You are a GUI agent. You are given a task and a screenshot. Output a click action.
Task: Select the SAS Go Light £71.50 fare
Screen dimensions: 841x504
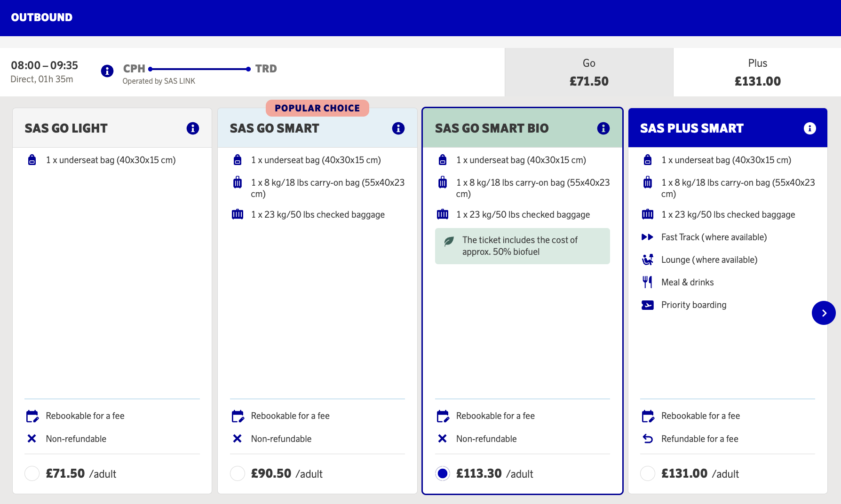click(32, 473)
